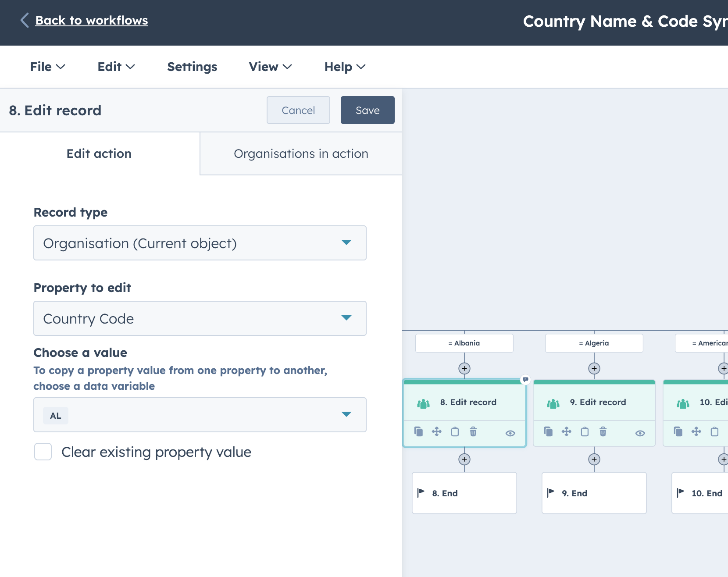Click the back arrow beside 'Back to workflows'
The width and height of the screenshot is (728, 577).
point(24,20)
